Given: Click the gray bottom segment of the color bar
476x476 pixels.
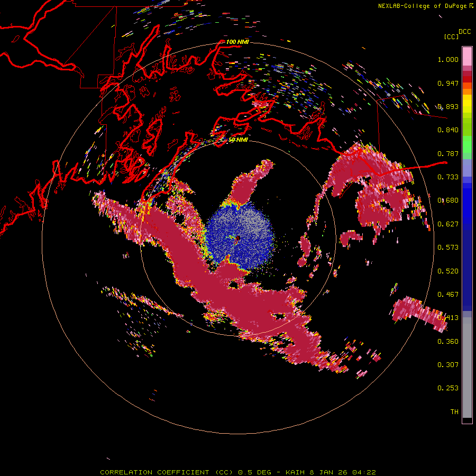Looking at the screenshot, I should 467,368.
